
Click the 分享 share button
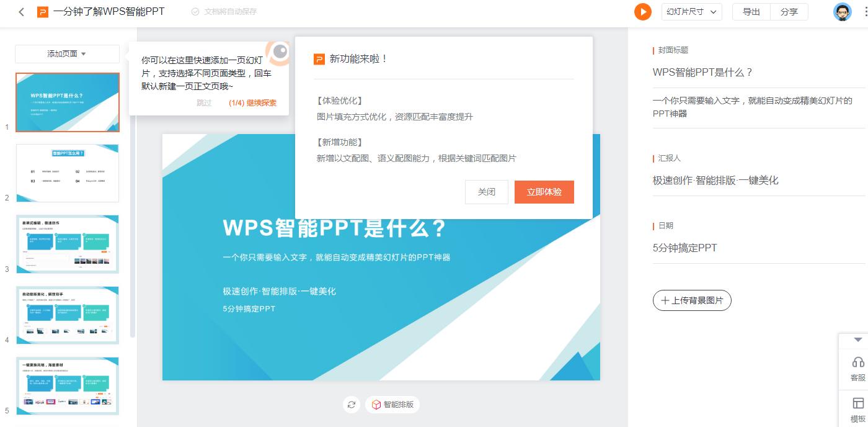[789, 12]
